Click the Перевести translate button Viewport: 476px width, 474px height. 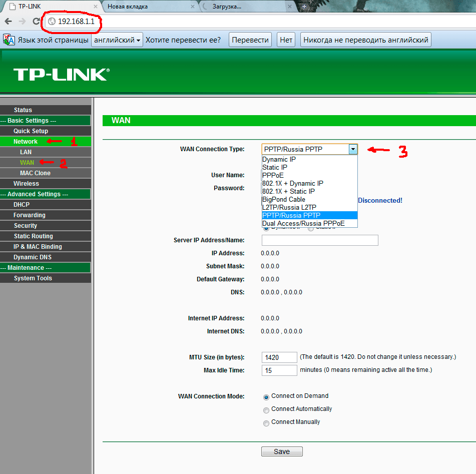[250, 40]
